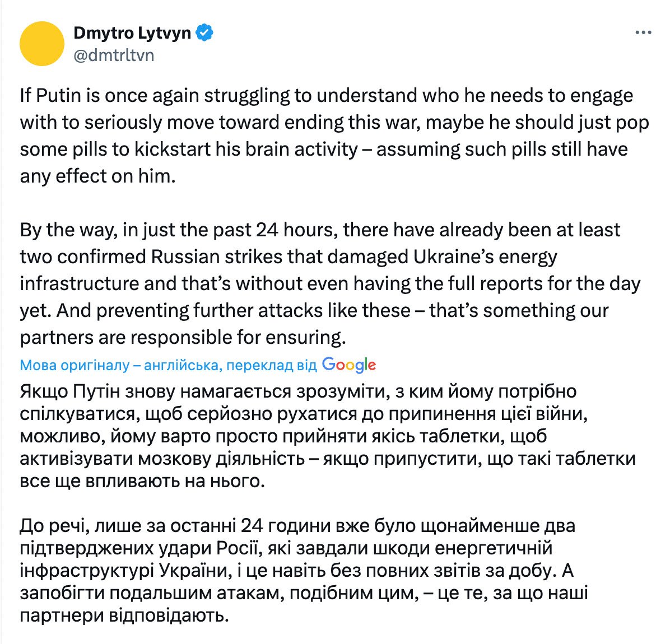This screenshot has width=670, height=644.
Task: Open the tweet's three-dot More menu
Action: pyautogui.click(x=643, y=33)
